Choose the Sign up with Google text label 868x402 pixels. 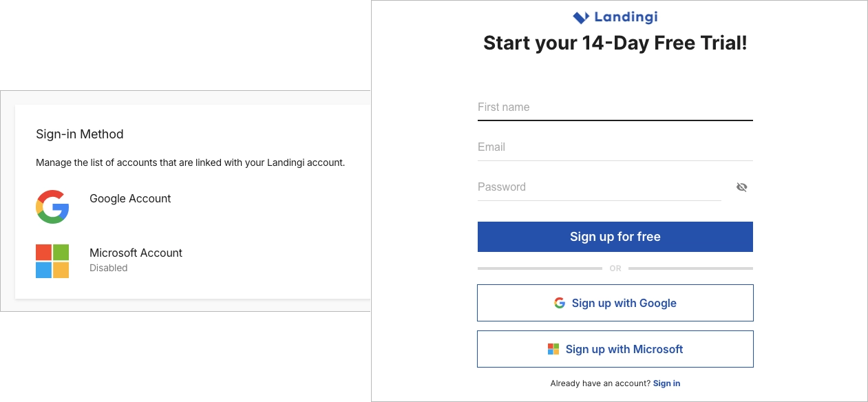(624, 303)
